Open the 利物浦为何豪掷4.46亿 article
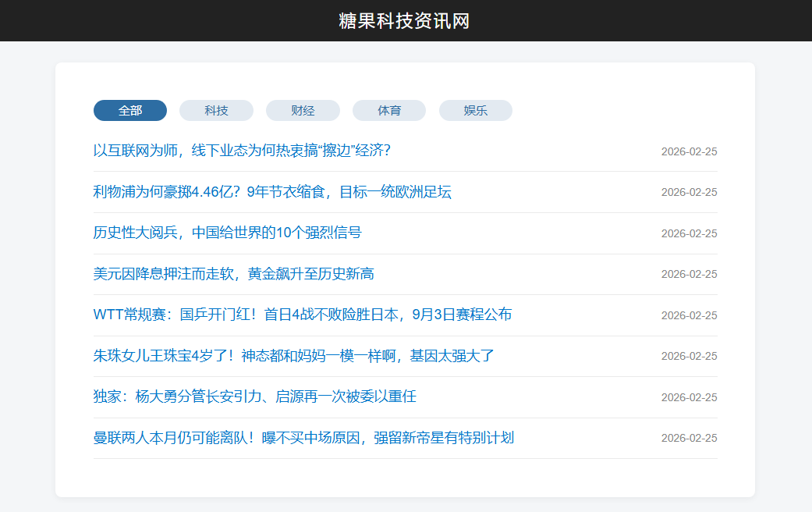The width and height of the screenshot is (812, 512). [272, 192]
